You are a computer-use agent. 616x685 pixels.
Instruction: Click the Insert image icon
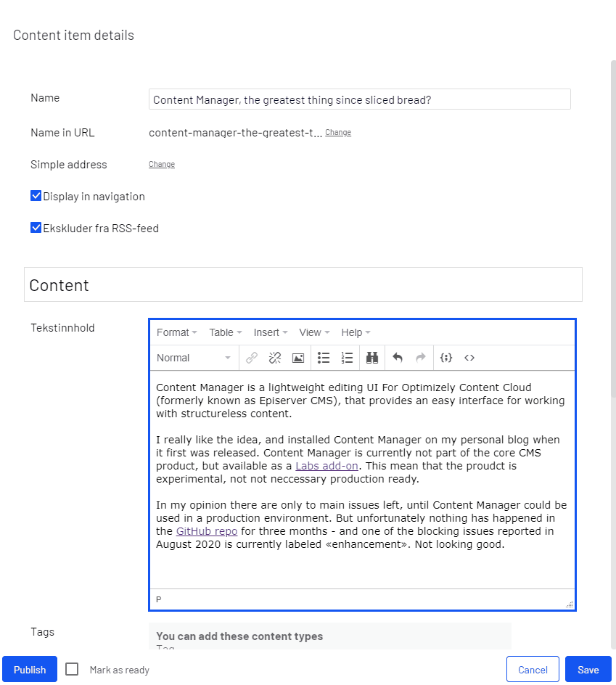298,358
